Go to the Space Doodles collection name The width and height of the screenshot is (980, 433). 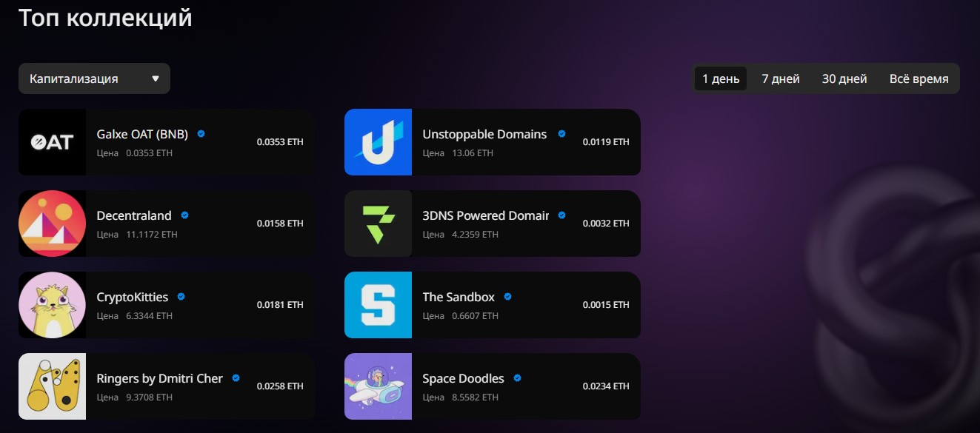464,379
